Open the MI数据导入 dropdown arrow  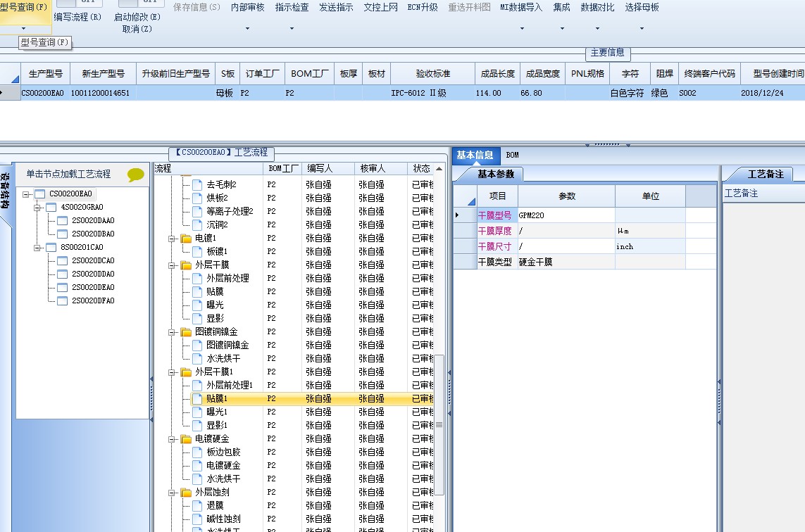[522, 29]
